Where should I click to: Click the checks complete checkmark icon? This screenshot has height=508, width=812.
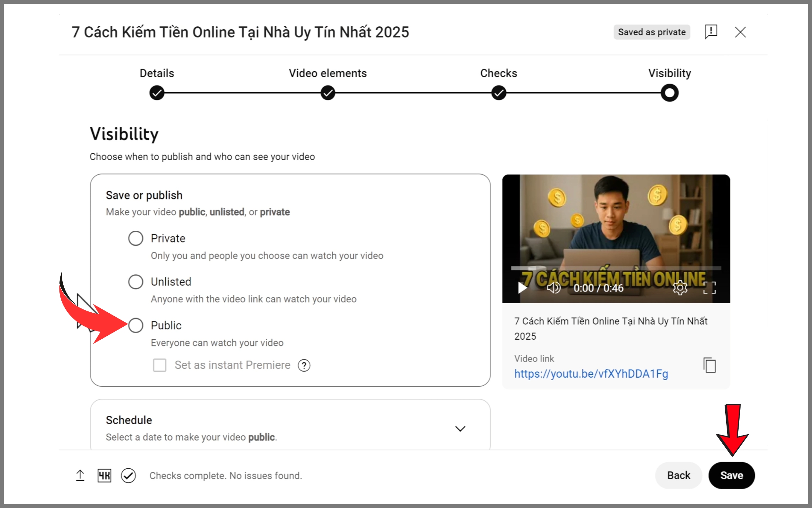tap(128, 475)
